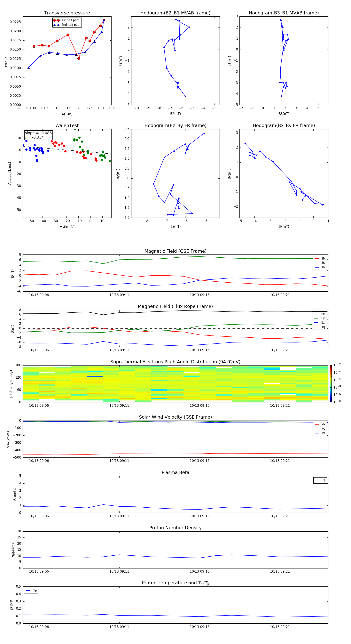Select Bx' in the Flux Rope legend

[320, 314]
